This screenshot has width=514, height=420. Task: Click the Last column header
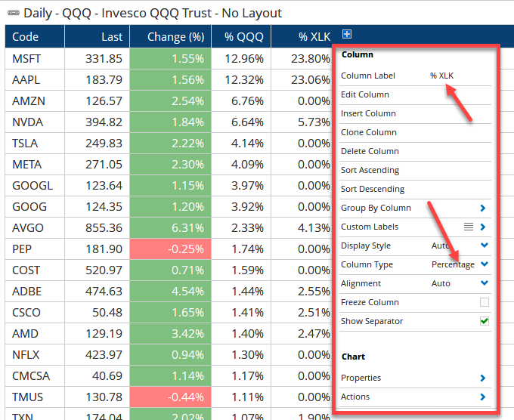tap(97, 36)
